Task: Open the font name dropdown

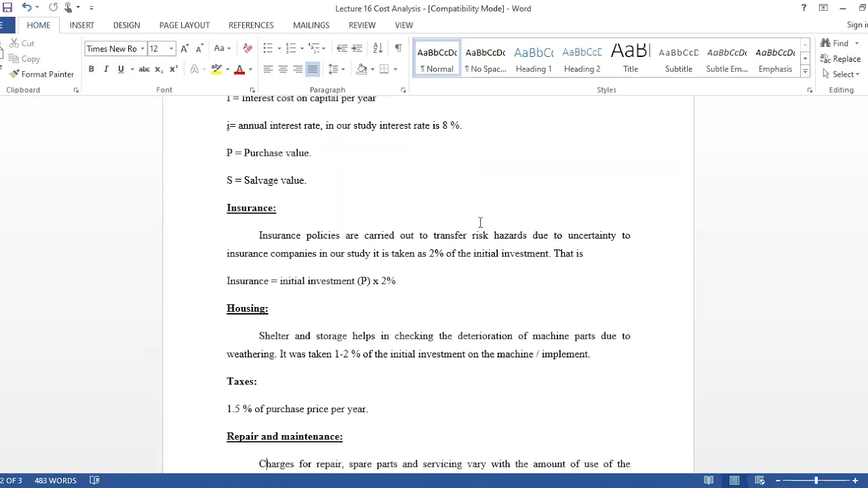Action: pos(142,49)
